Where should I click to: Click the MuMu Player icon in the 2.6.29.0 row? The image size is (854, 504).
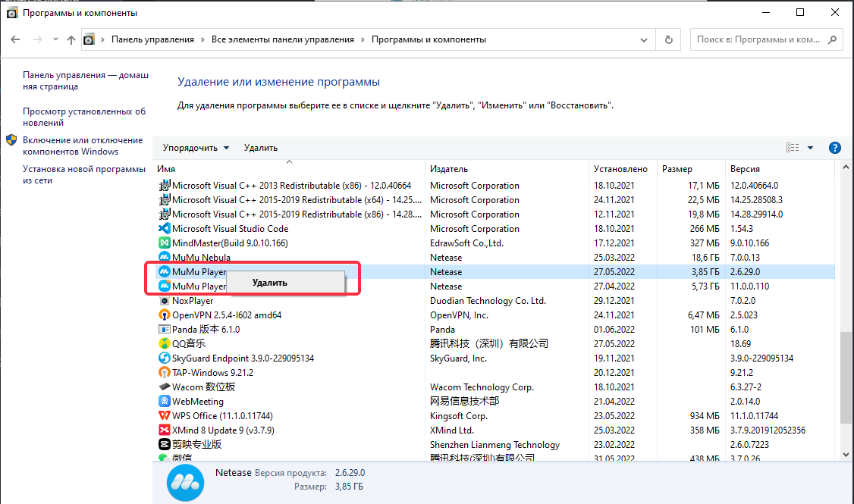164,271
